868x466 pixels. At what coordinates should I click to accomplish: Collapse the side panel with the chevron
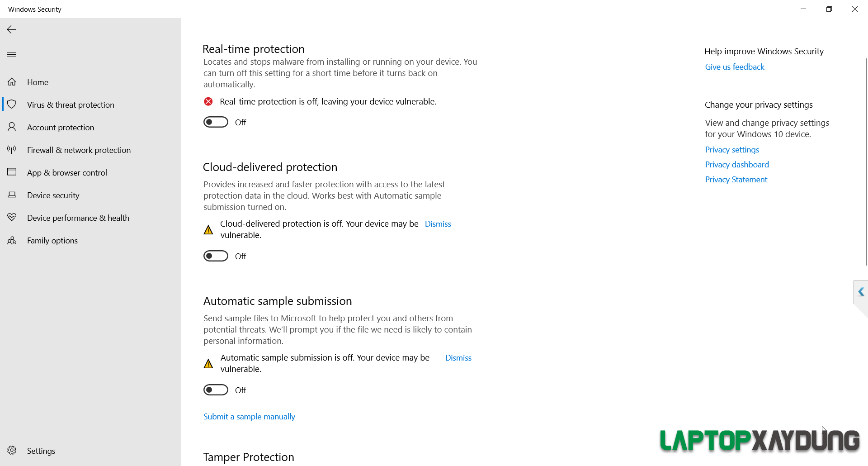tap(861, 292)
